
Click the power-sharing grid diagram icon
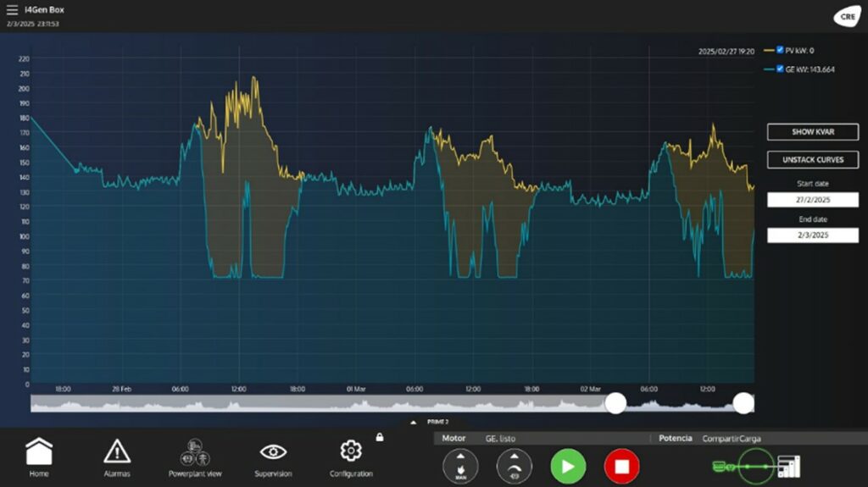click(x=757, y=467)
